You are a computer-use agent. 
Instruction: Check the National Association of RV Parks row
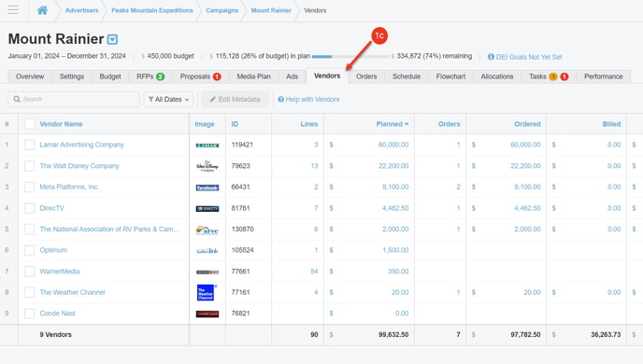pos(30,229)
